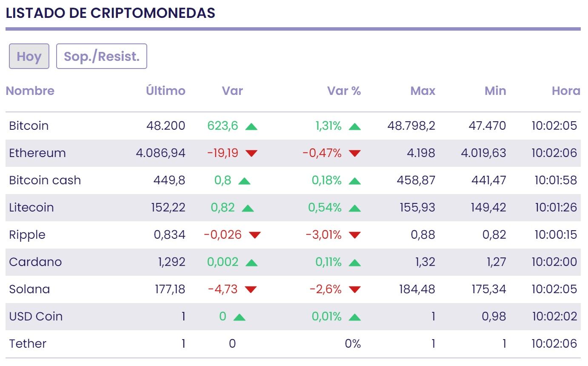Click the LISTADO DE CRIPTOMONEDAS title
The height and width of the screenshot is (366, 588).
[x=111, y=13]
